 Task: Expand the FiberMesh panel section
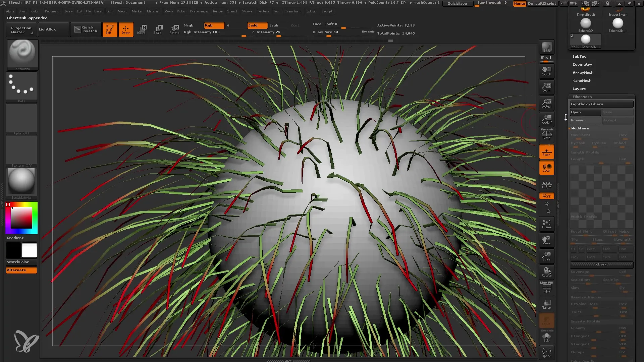[582, 96]
